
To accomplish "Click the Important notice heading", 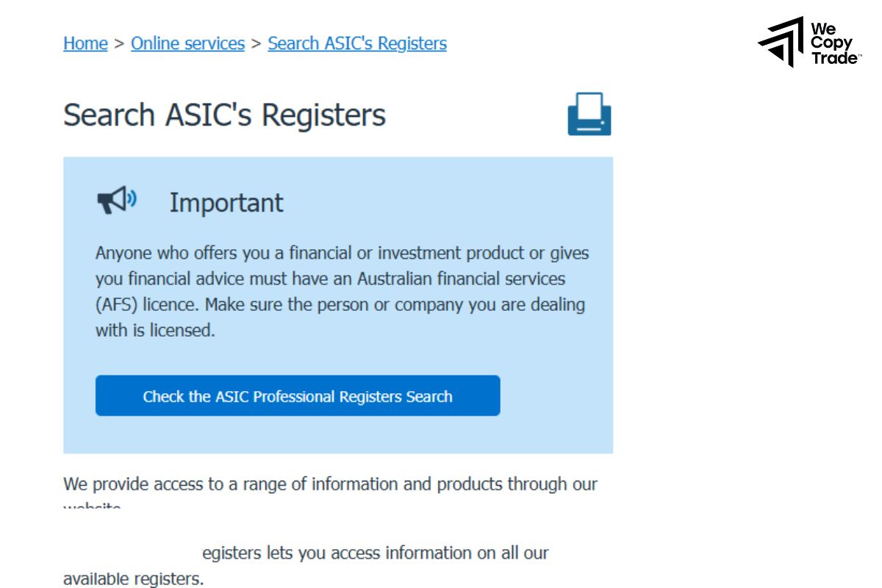I will tap(226, 203).
